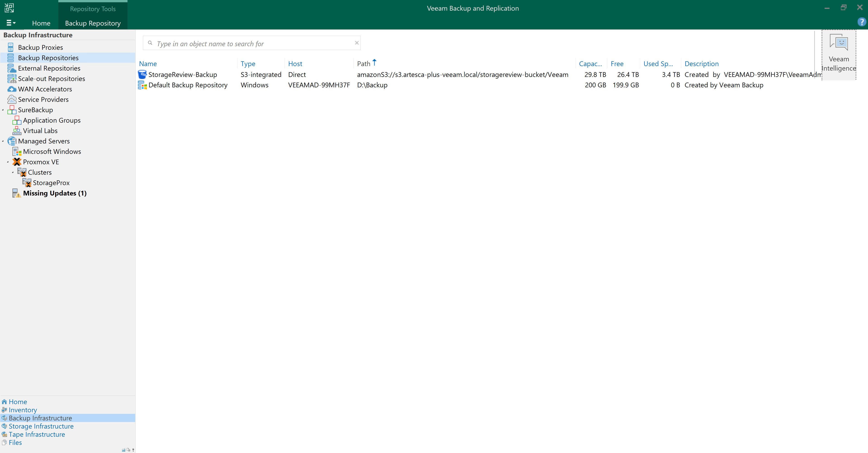Screen dimensions: 868x453
Task: Clear the search box with X
Action: (356, 43)
